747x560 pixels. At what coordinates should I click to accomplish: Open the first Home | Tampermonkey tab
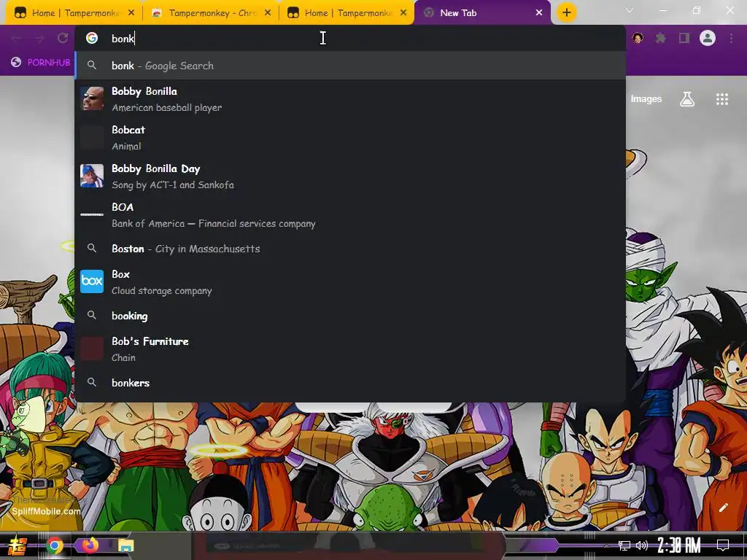[74, 13]
